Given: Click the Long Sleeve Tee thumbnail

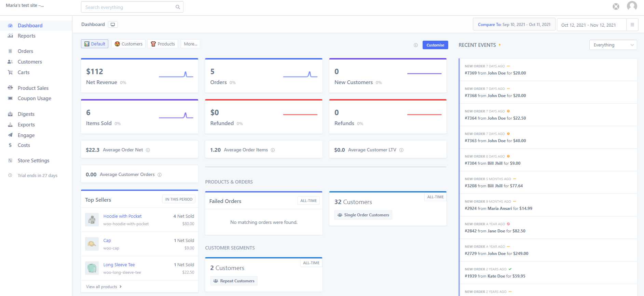Looking at the screenshot, I should (92, 268).
